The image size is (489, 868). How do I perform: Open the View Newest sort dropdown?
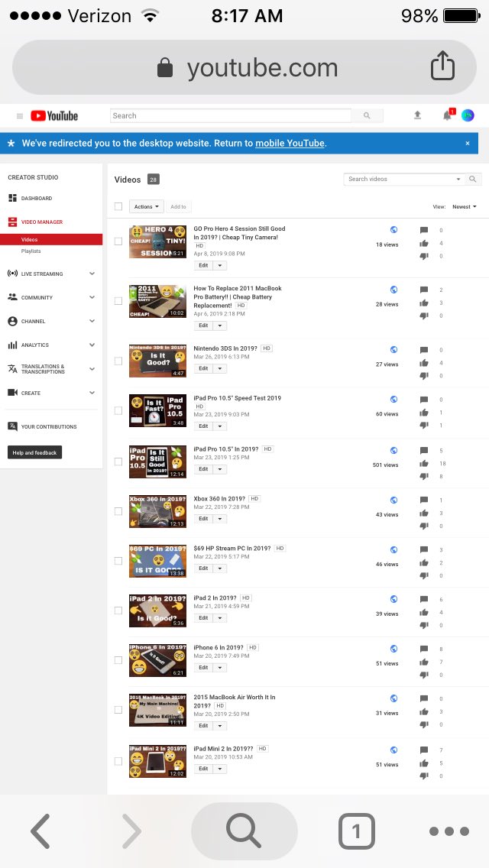pos(464,206)
